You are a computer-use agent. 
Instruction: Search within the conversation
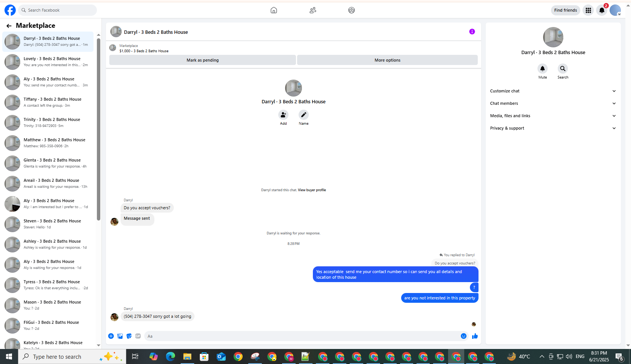[x=563, y=68]
